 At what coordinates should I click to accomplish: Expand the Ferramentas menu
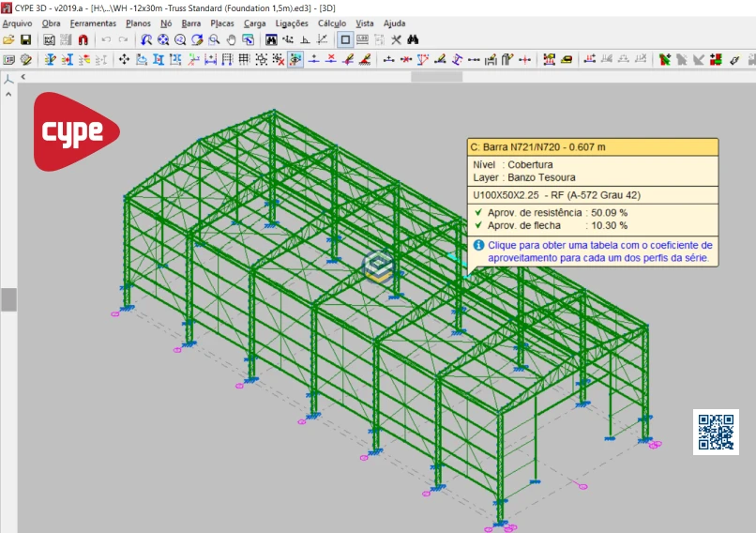(93, 23)
